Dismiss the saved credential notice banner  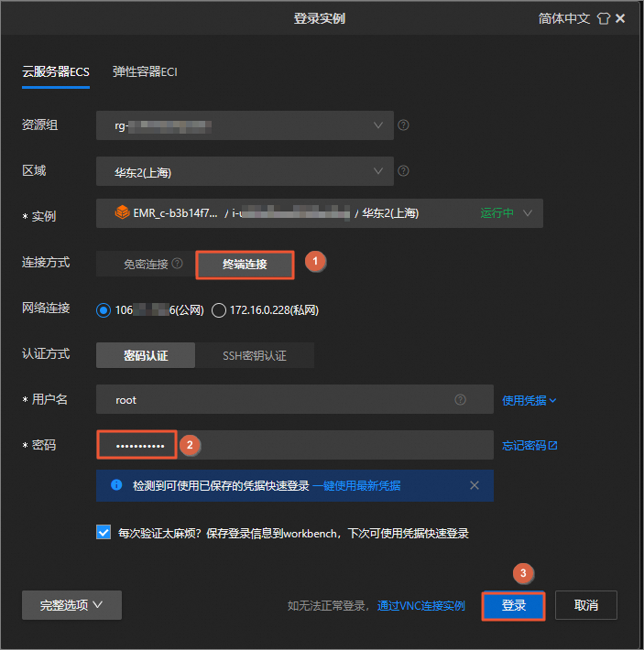tap(475, 485)
